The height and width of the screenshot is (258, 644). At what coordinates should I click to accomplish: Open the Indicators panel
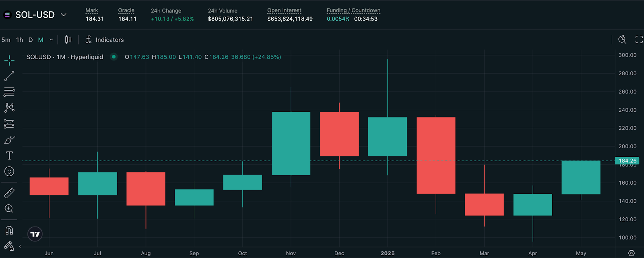tap(105, 40)
